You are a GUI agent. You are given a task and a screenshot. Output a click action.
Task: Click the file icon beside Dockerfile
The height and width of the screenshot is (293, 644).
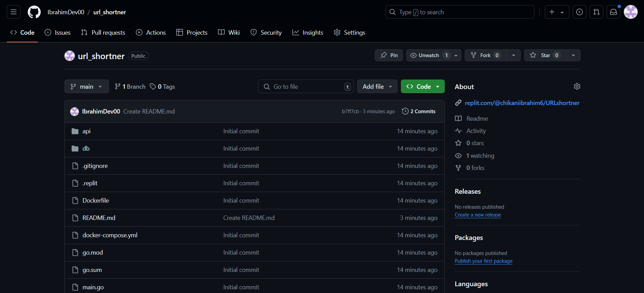[x=75, y=201]
